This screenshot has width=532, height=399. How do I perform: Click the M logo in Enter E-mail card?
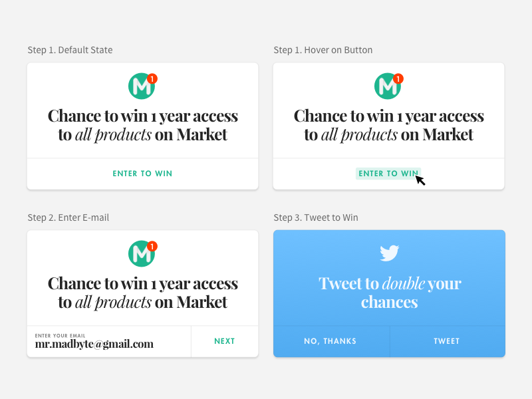(x=141, y=255)
